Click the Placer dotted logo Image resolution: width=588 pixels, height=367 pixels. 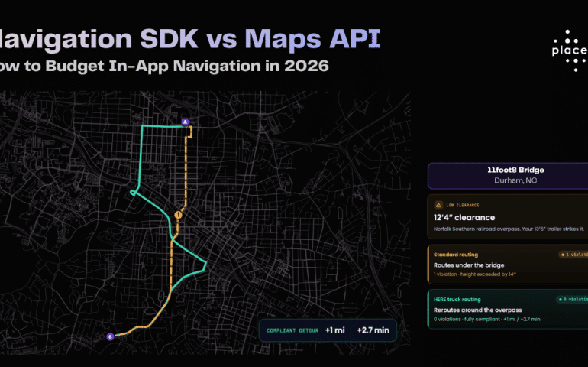coord(570,50)
